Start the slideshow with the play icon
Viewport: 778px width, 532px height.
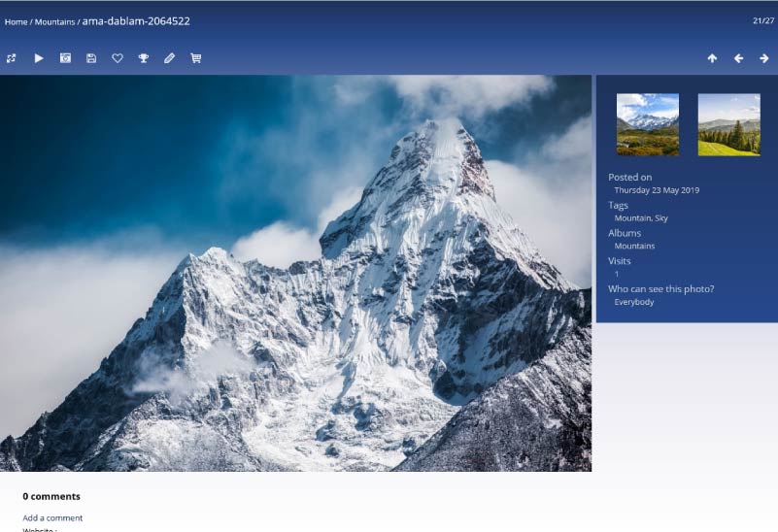39,58
